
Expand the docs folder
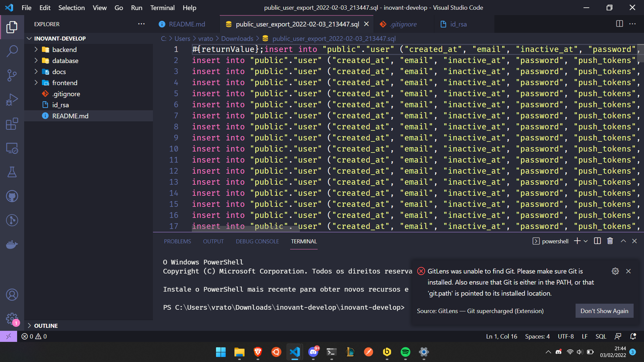pos(36,71)
